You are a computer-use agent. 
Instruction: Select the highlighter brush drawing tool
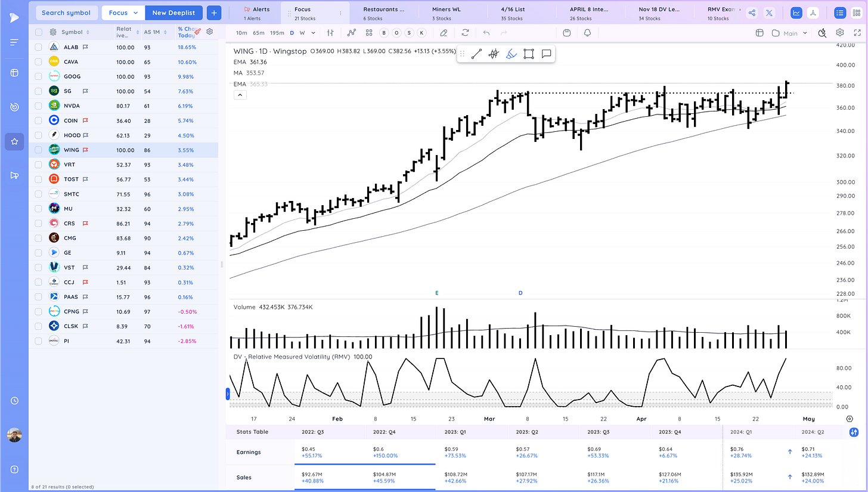coord(511,54)
